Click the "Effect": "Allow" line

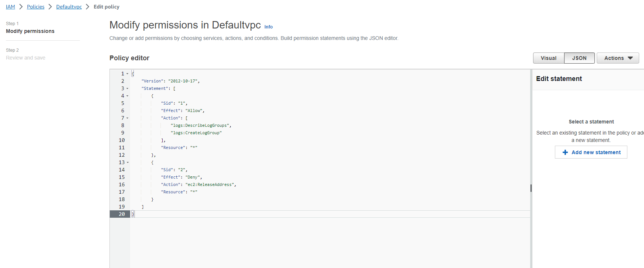click(183, 111)
